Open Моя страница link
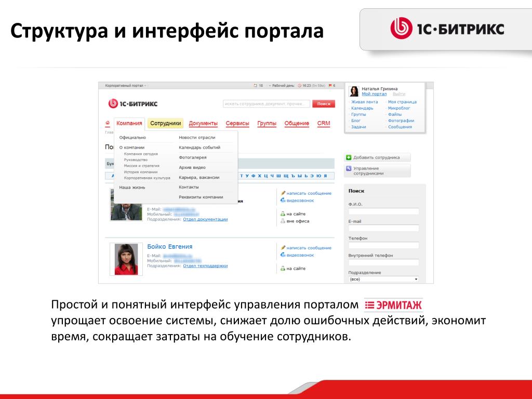 click(x=403, y=102)
